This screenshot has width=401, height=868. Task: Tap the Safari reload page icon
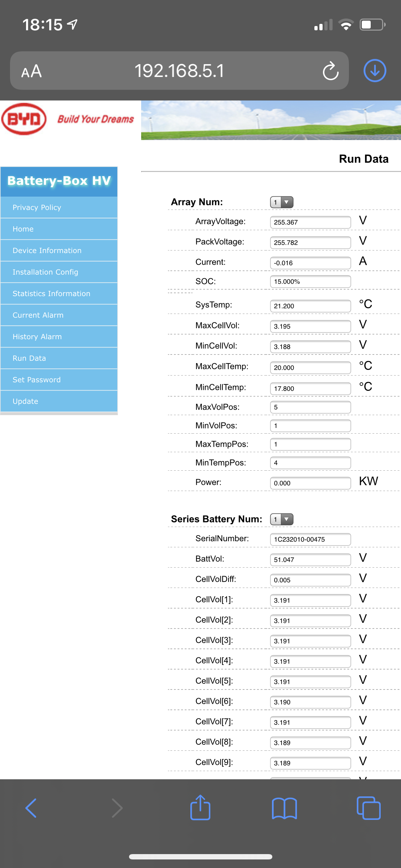[x=330, y=71]
